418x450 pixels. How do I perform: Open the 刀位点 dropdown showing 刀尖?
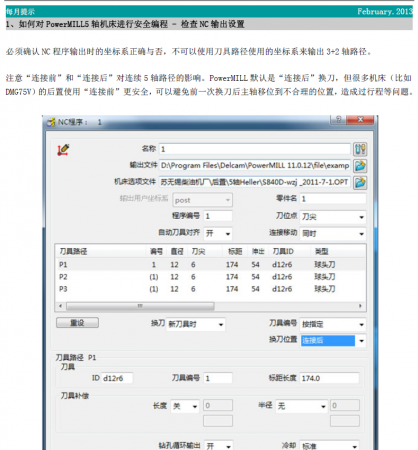pyautogui.click(x=333, y=217)
